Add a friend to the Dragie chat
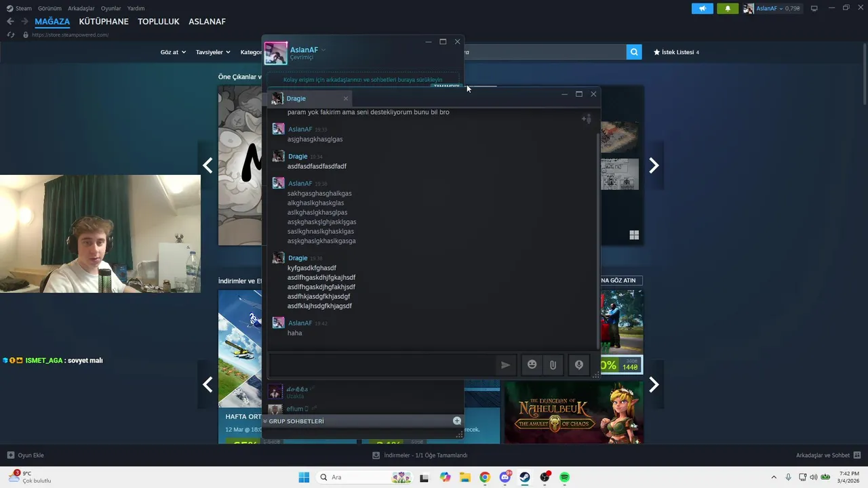The width and height of the screenshot is (868, 488). (x=587, y=119)
